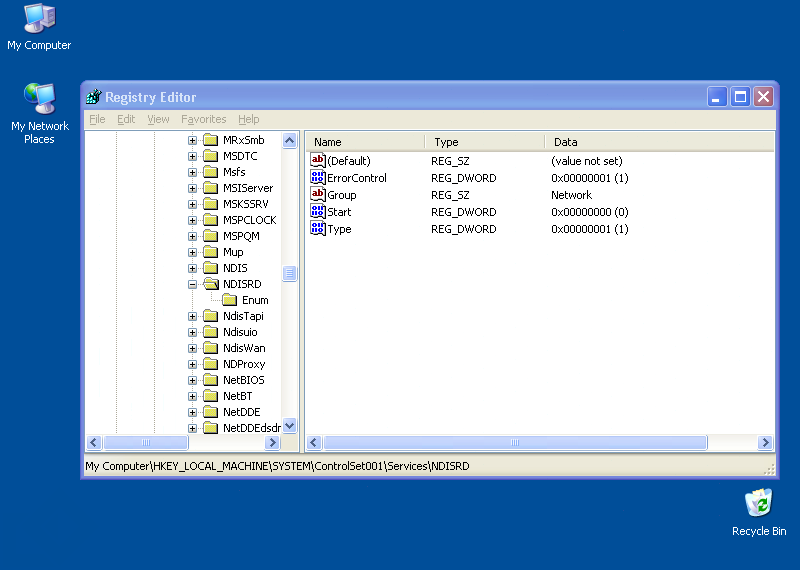Screen dimensions: 800x570
Task: Click the MRxSmb folder icon
Action: point(211,140)
